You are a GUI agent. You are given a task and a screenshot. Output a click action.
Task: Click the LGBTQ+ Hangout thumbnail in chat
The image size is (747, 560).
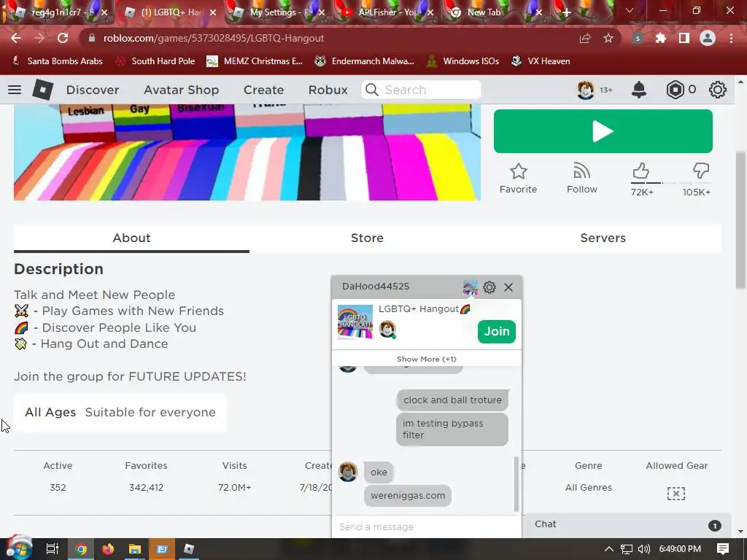355,322
